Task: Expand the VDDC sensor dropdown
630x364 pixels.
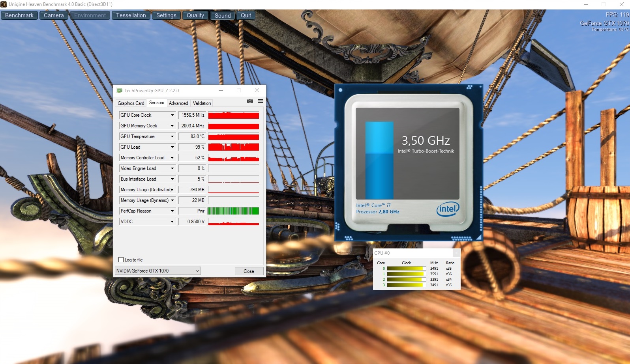Action: click(172, 222)
